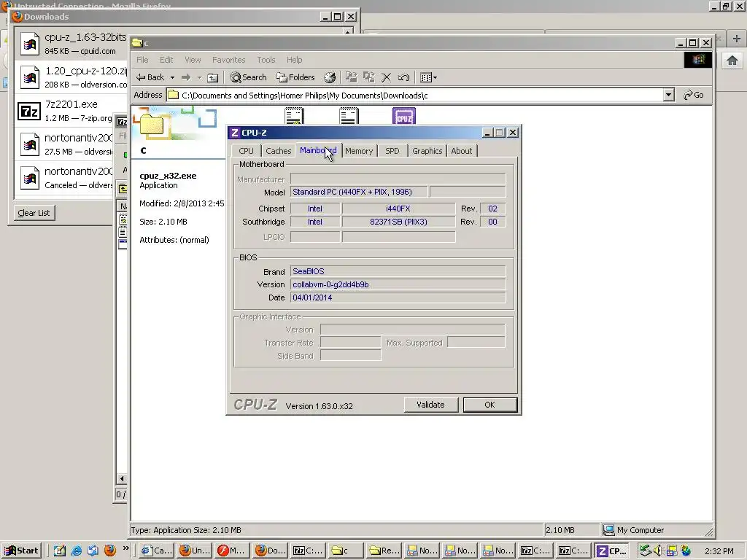Open the Help menu in Explorer
The image size is (747, 560).
295,60
